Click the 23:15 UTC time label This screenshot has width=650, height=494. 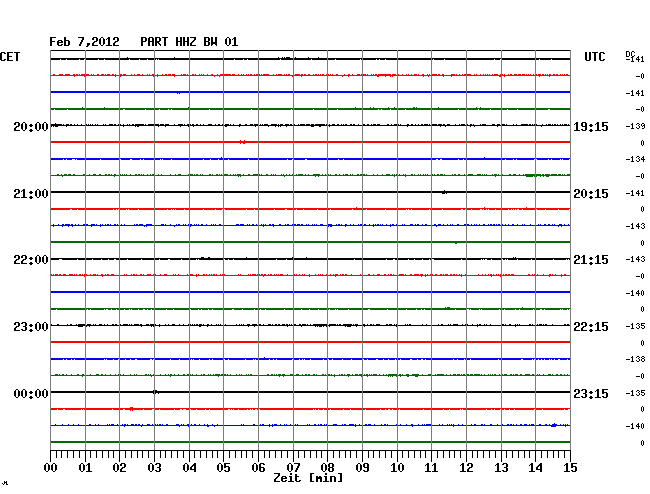point(592,393)
